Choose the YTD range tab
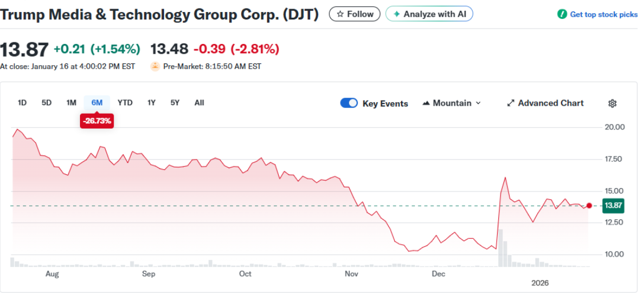The height and width of the screenshot is (296, 644). (125, 103)
